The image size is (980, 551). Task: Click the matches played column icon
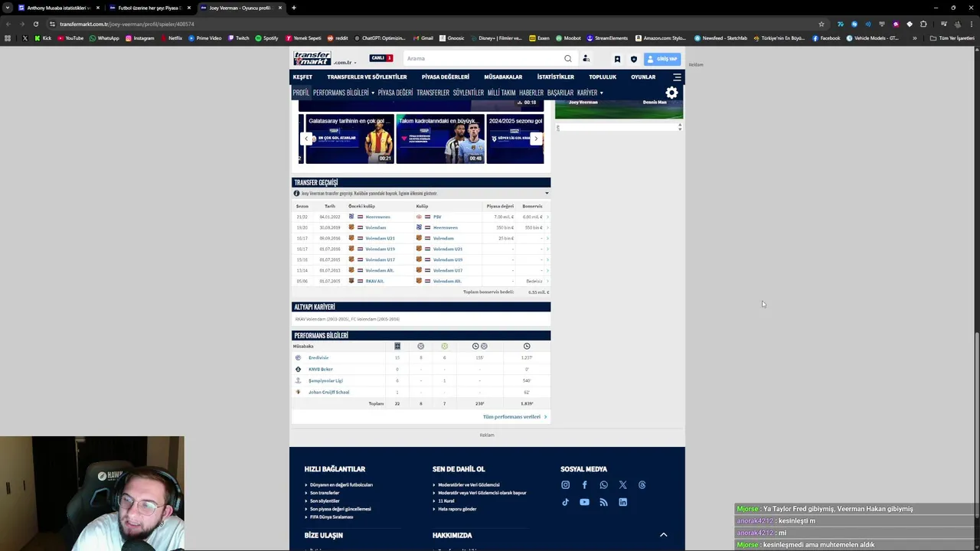pyautogui.click(x=397, y=346)
